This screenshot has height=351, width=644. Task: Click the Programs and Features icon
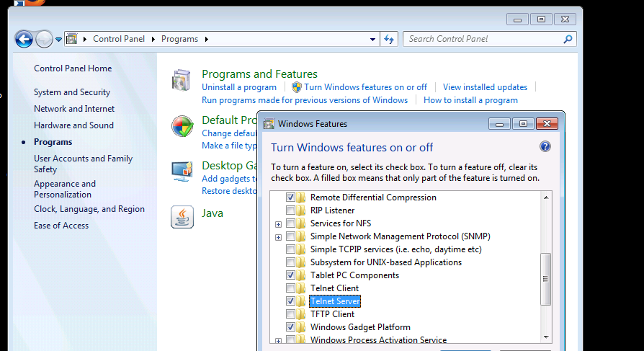(x=182, y=81)
